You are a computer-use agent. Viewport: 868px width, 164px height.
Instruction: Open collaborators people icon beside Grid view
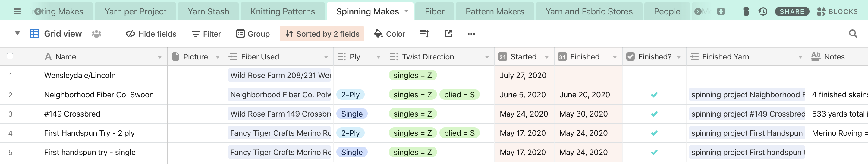[x=96, y=34]
